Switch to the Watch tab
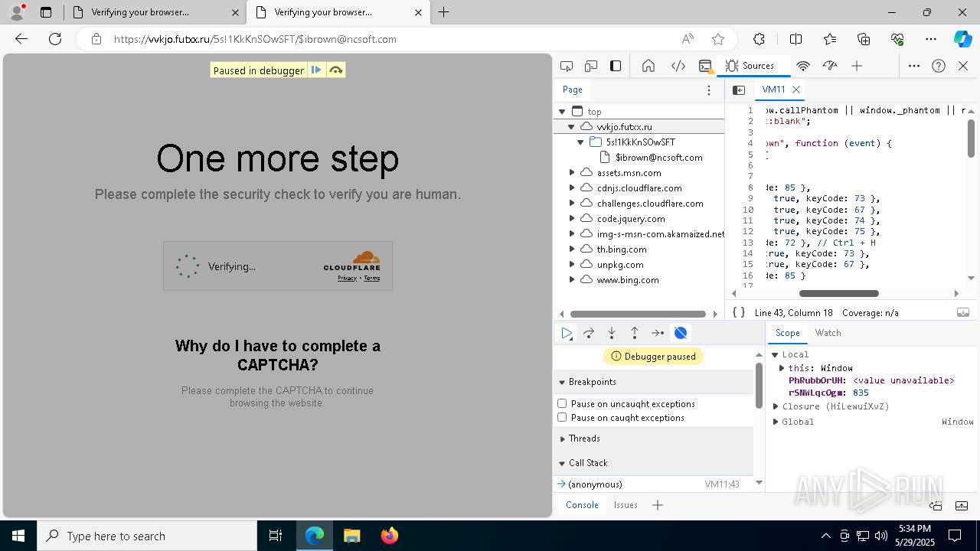Viewport: 980px width, 551px height. click(x=828, y=333)
